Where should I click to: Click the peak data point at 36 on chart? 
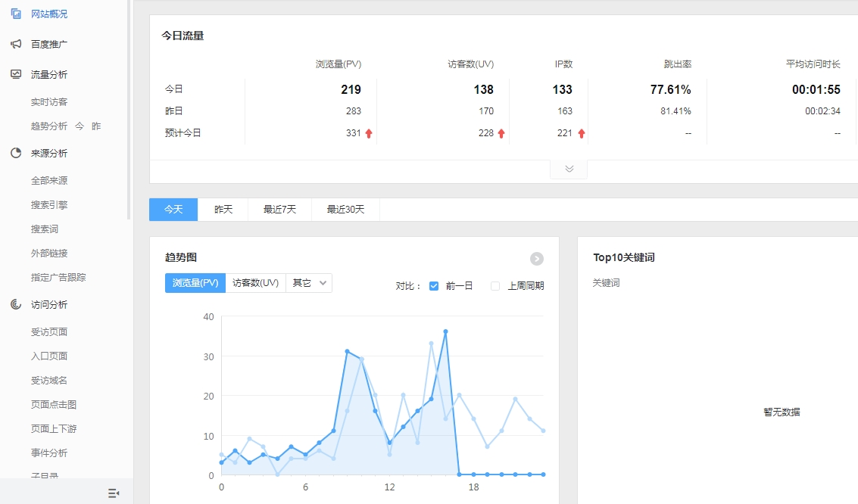[445, 331]
